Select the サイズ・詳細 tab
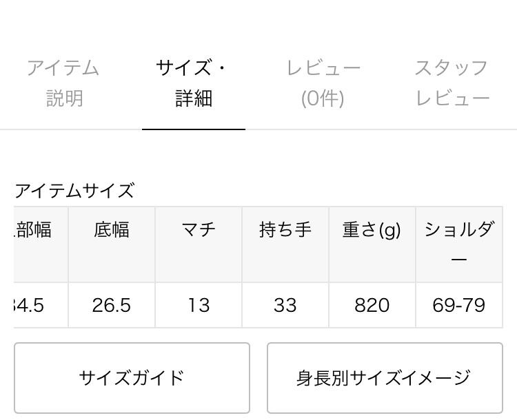Screen dimensions: 517x420 193,83
